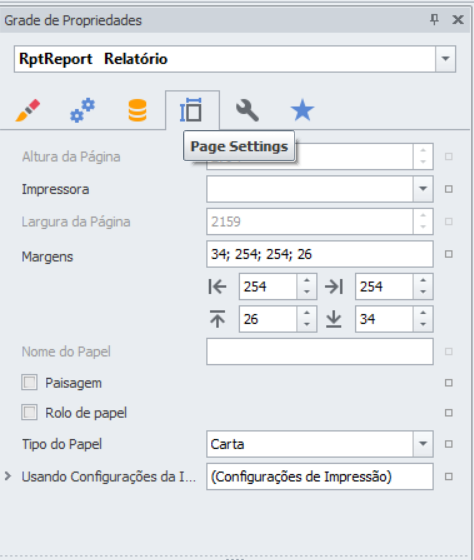Click the bottom margin field 34

point(384,319)
